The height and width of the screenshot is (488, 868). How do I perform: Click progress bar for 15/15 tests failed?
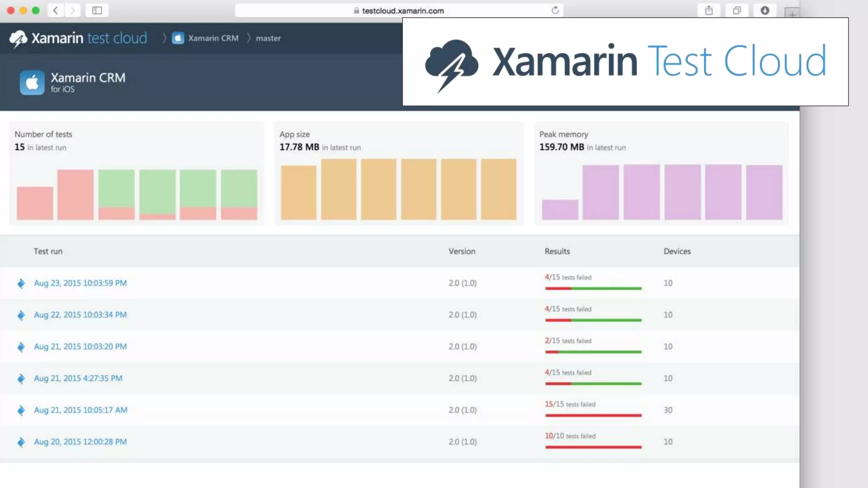click(593, 415)
